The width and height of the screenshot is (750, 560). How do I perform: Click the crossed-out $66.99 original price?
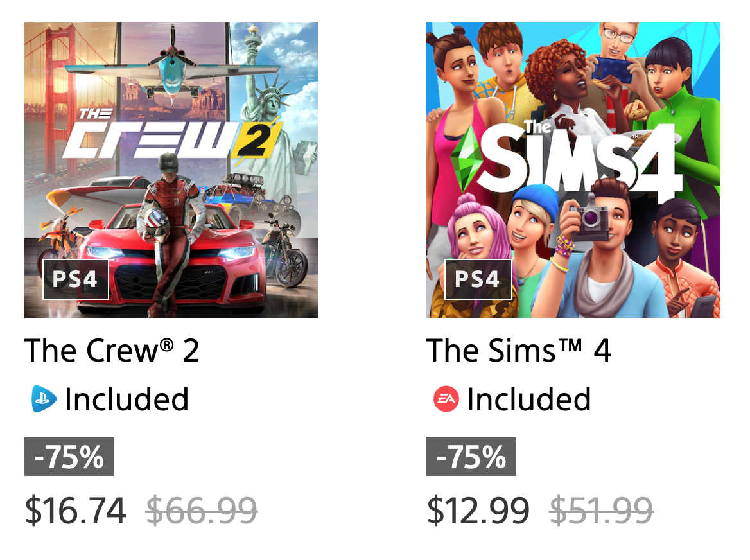(x=202, y=511)
